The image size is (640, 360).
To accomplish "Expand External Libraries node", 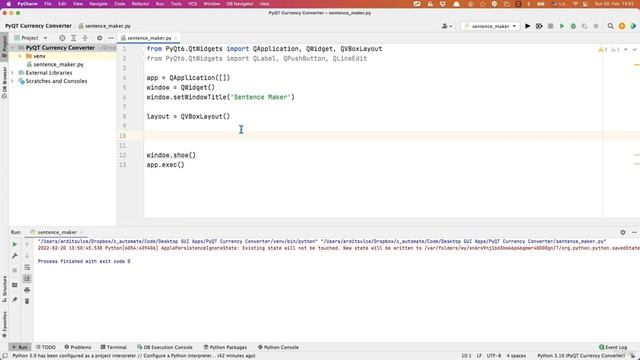I will tap(12, 73).
